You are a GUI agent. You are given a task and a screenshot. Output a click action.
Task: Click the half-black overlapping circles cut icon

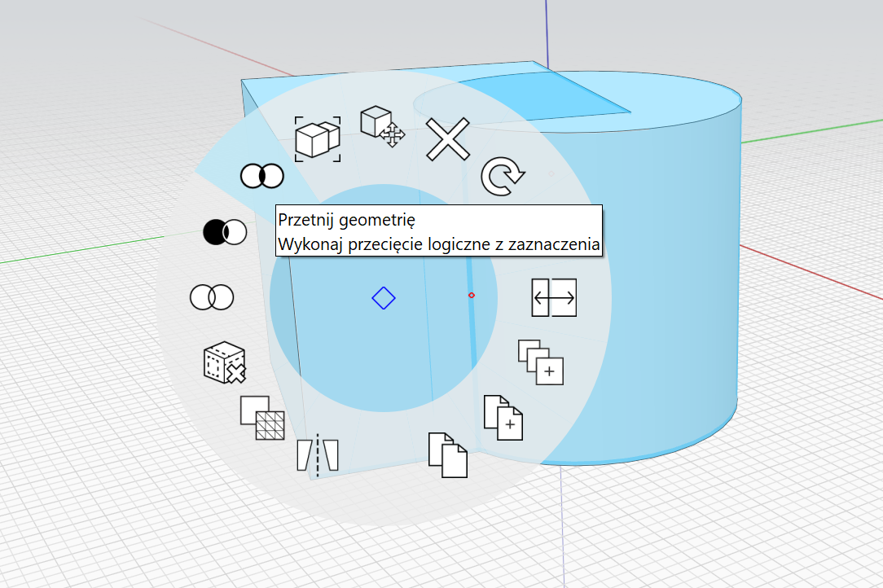[225, 232]
